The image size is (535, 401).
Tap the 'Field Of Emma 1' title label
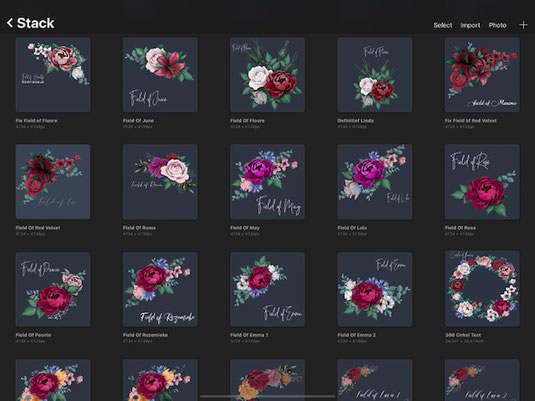[249, 335]
